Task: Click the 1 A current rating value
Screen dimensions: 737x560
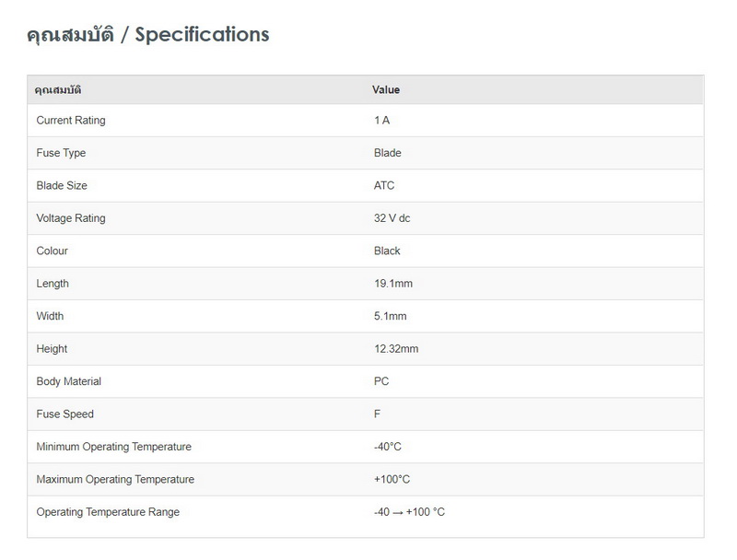Action: [x=381, y=121]
